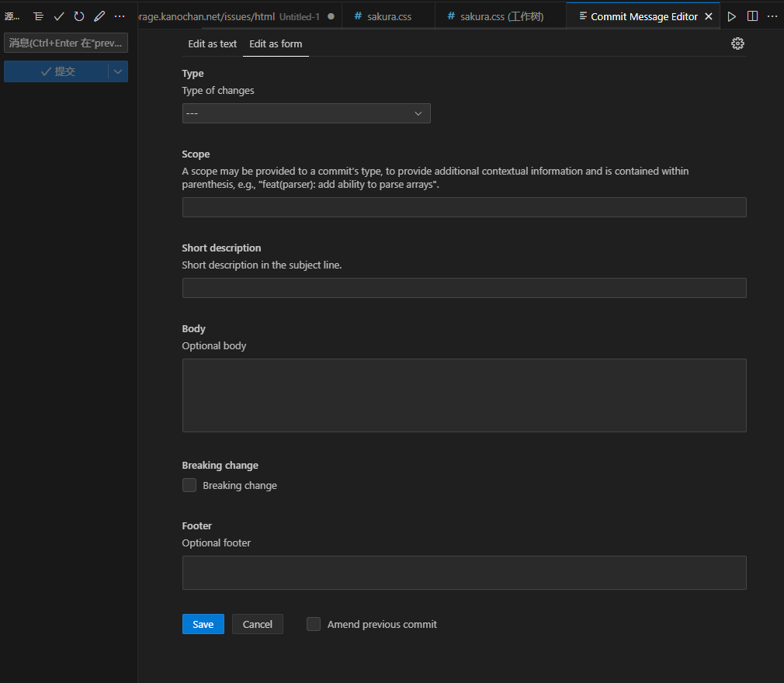Enable the Breaking change checkbox
784x683 pixels.
click(189, 485)
